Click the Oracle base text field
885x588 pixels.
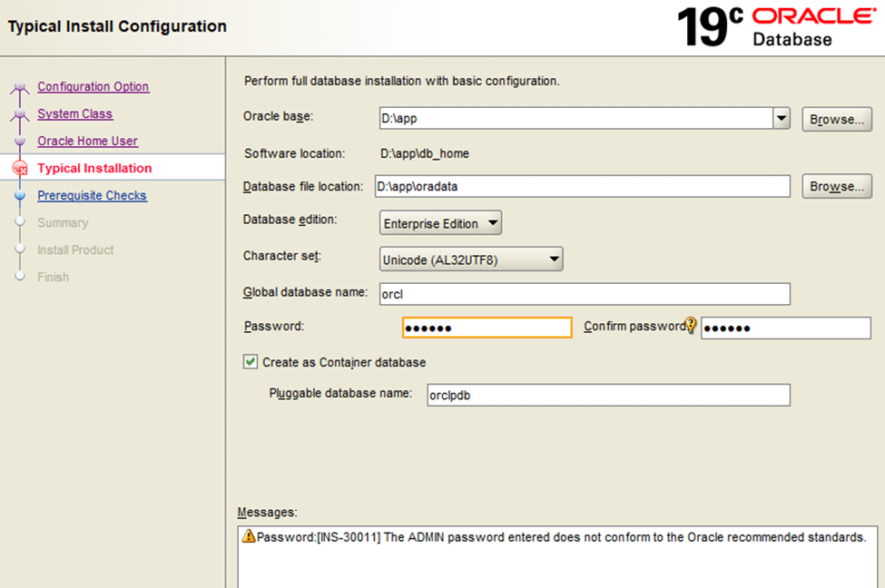[576, 119]
